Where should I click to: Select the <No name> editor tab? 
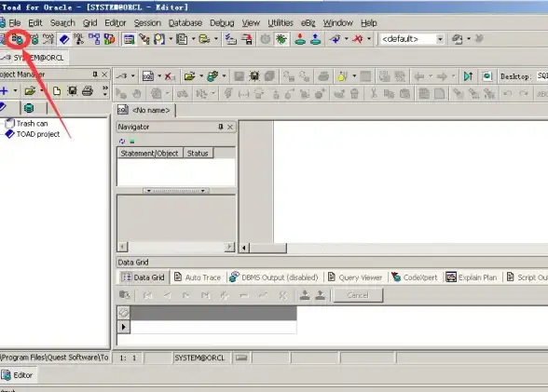[145, 110]
